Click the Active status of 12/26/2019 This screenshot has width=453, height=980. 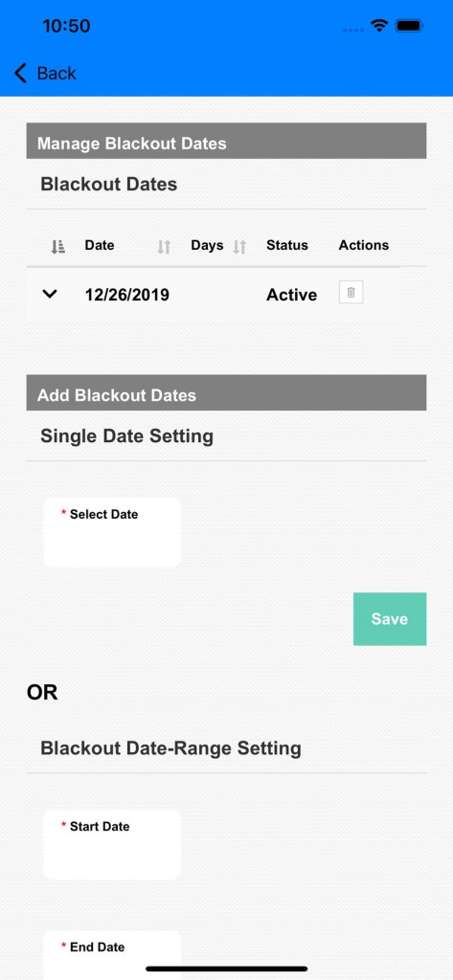[x=291, y=295]
